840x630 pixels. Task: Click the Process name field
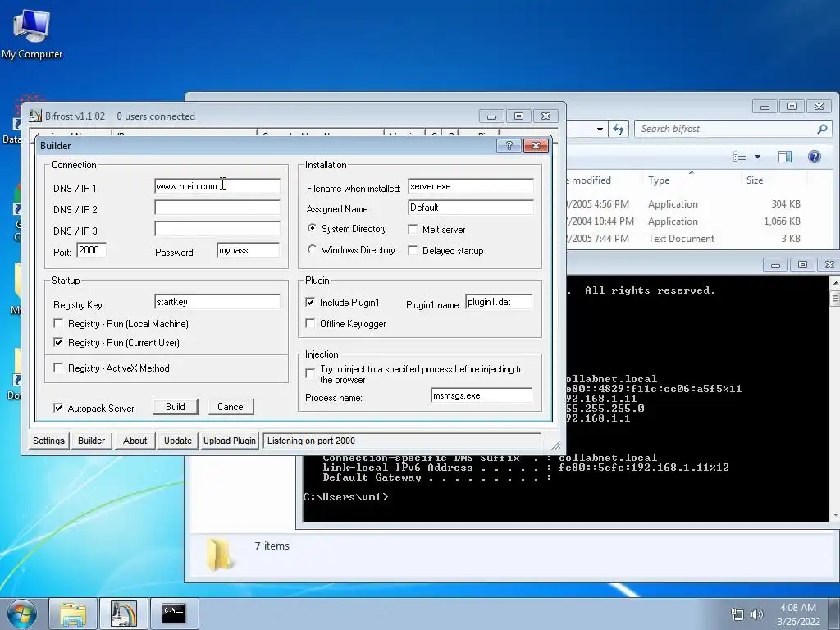pyautogui.click(x=481, y=395)
